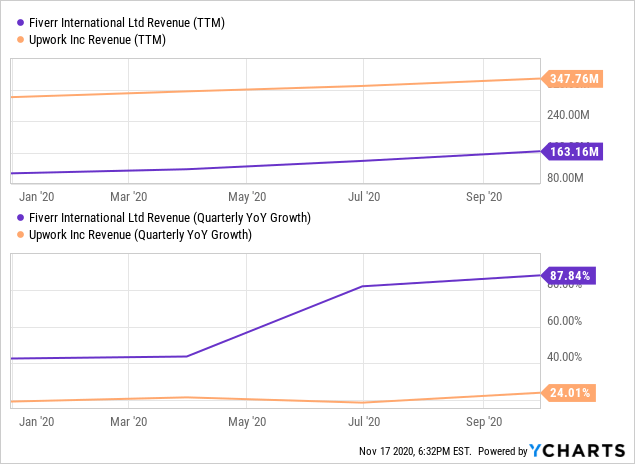The height and width of the screenshot is (464, 635).
Task: Click Mar '20 label under bottom chart
Action: [128, 422]
